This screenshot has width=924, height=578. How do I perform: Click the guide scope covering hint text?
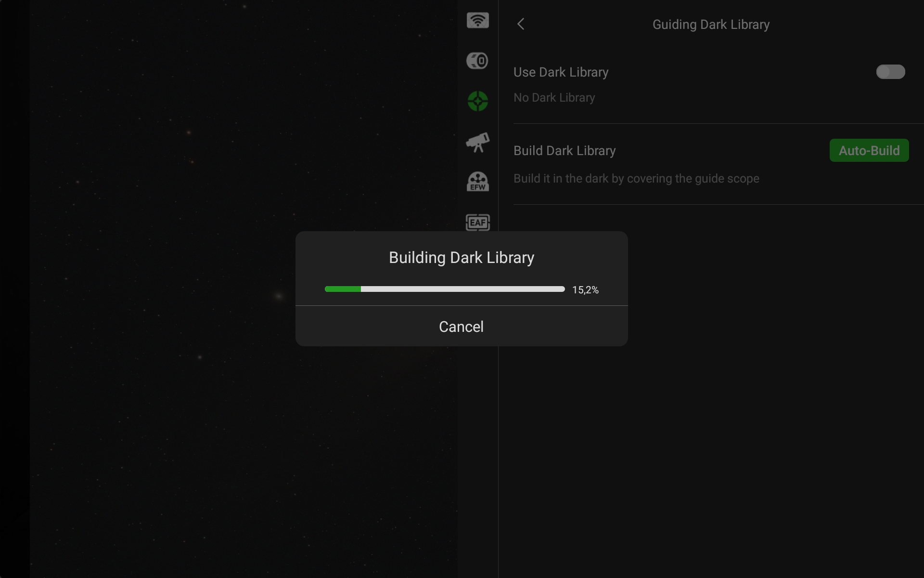(x=636, y=179)
